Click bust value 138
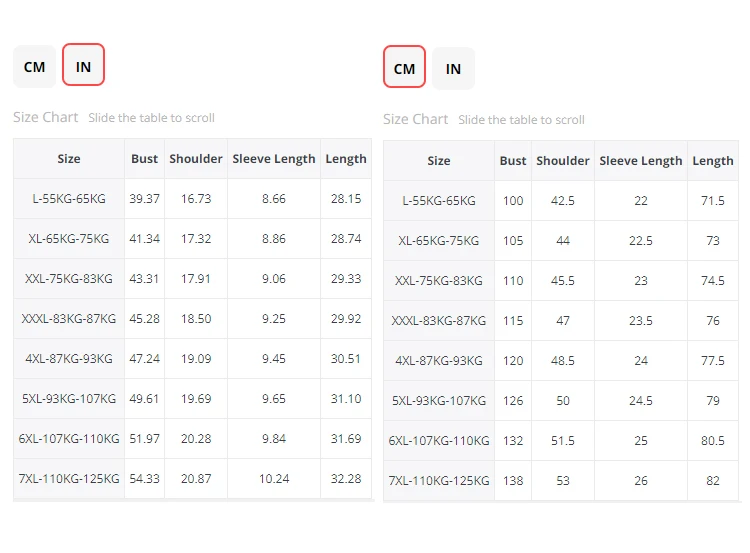750x553 pixels. tap(513, 480)
